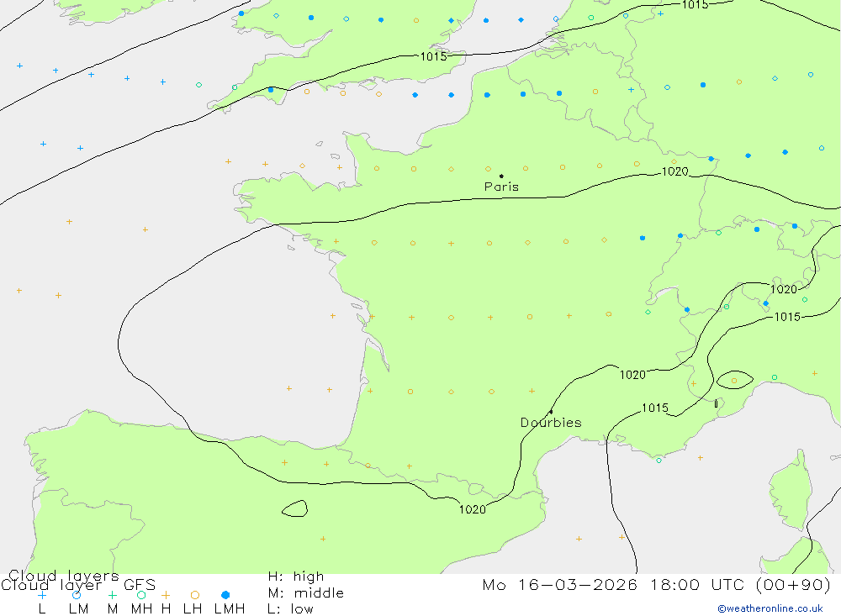Click the 'M: middle' legend text
Viewport: 841px width, 616px height.
[x=306, y=593]
